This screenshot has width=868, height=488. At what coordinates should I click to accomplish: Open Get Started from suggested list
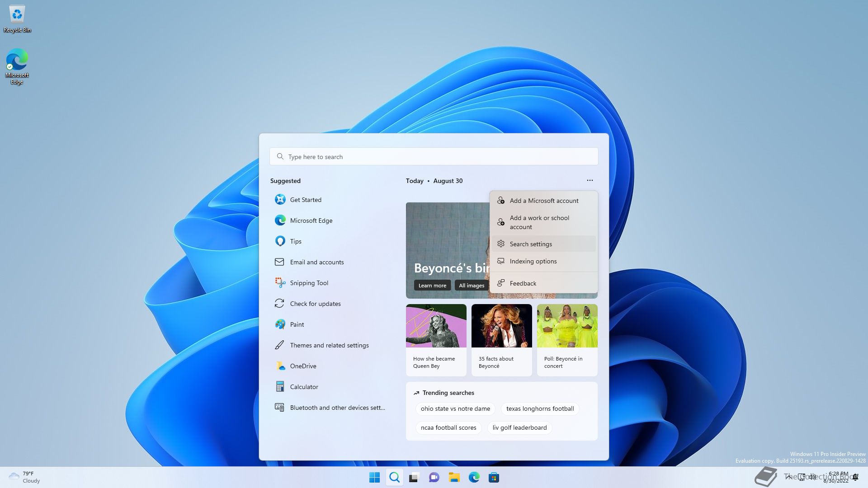[x=332, y=200]
